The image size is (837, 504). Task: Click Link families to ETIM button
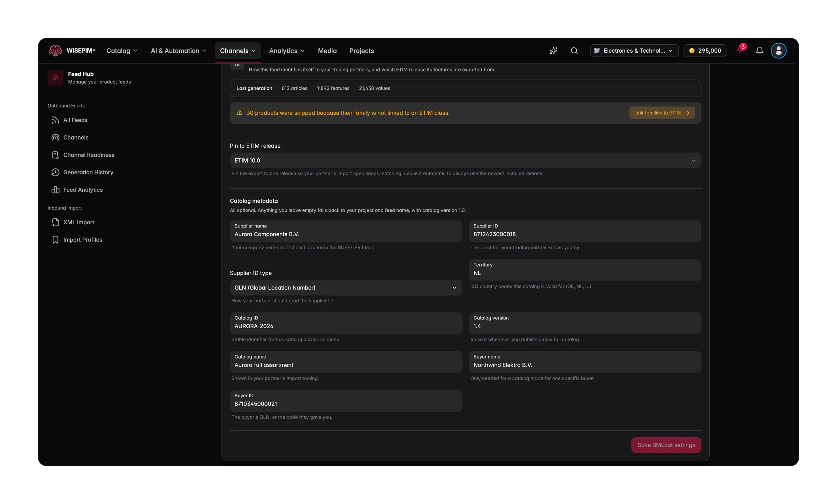662,113
